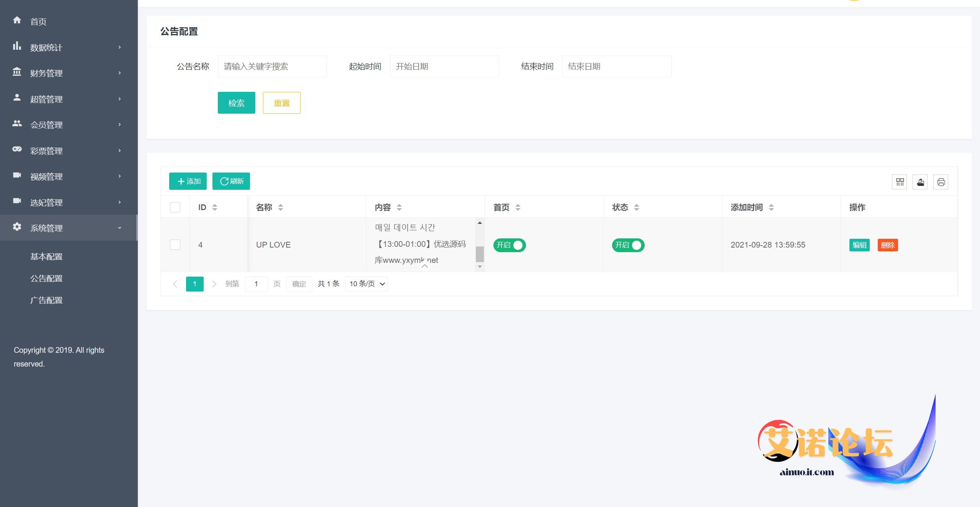Image resolution: width=980 pixels, height=507 pixels.
Task: Click the home icon in sidebar
Action: pyautogui.click(x=17, y=20)
